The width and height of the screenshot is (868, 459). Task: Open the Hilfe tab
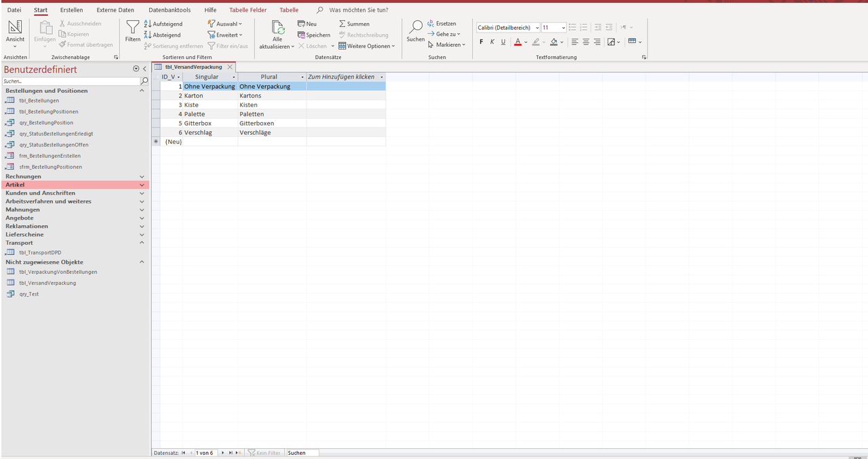click(x=210, y=10)
